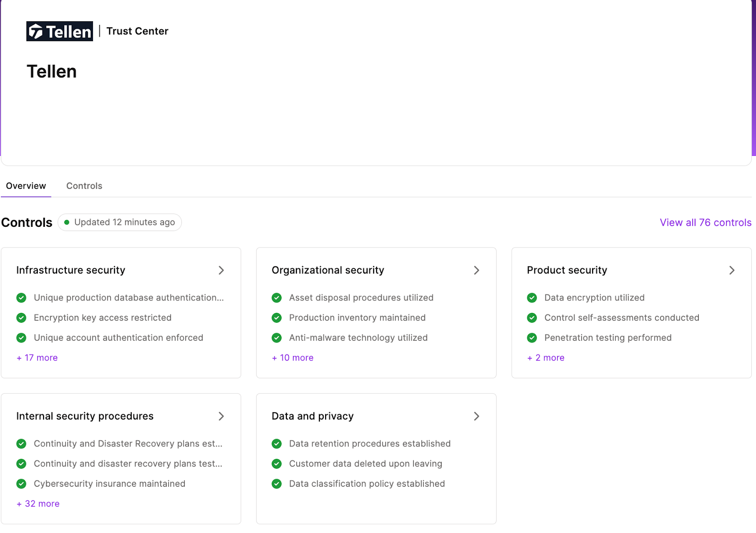Click green check beside Data classification policy established
756x533 pixels.
277,484
